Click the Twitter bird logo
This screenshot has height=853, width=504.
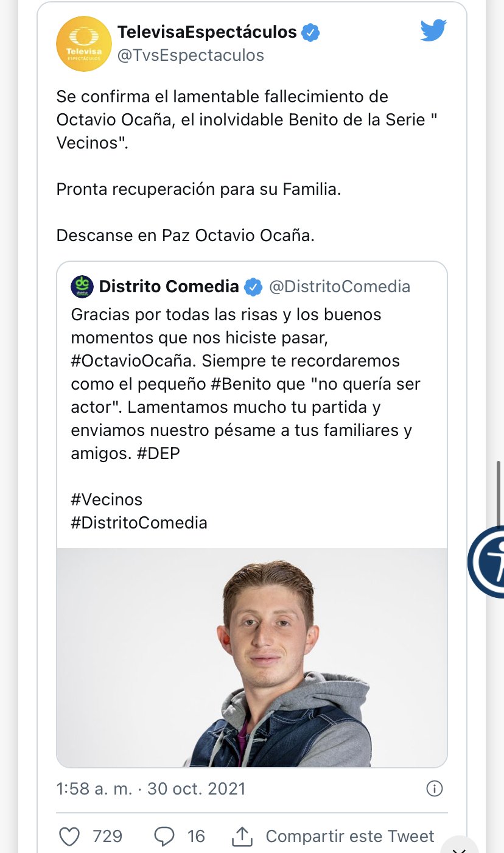[433, 30]
